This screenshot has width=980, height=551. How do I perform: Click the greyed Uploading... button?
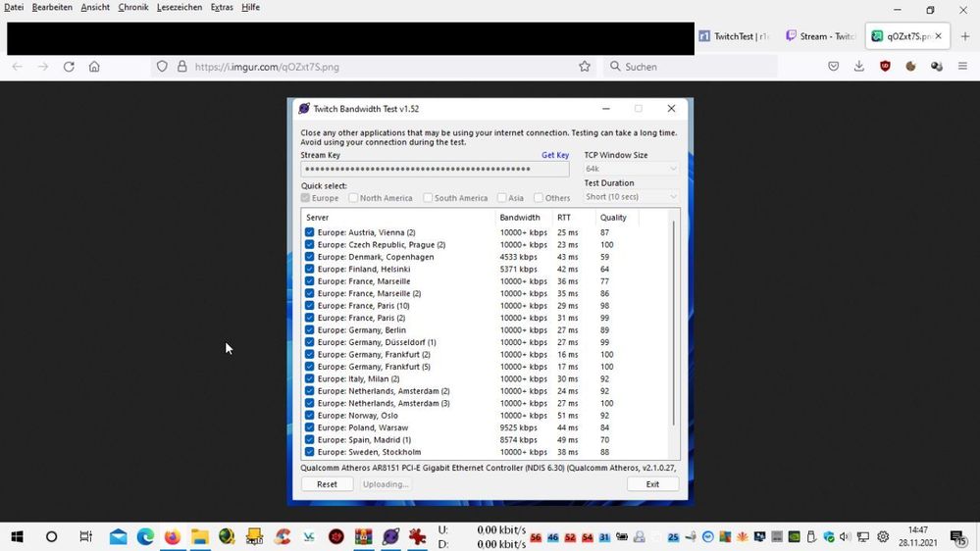(x=386, y=484)
